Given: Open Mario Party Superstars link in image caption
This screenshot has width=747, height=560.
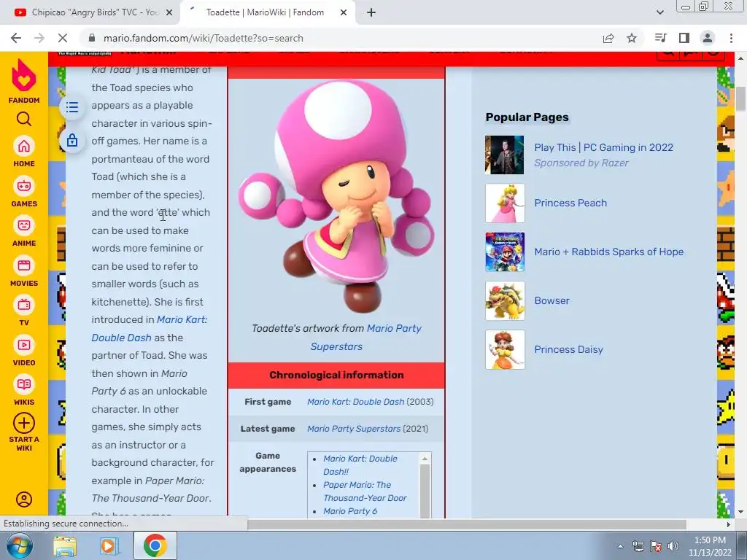Looking at the screenshot, I should pyautogui.click(x=366, y=337).
